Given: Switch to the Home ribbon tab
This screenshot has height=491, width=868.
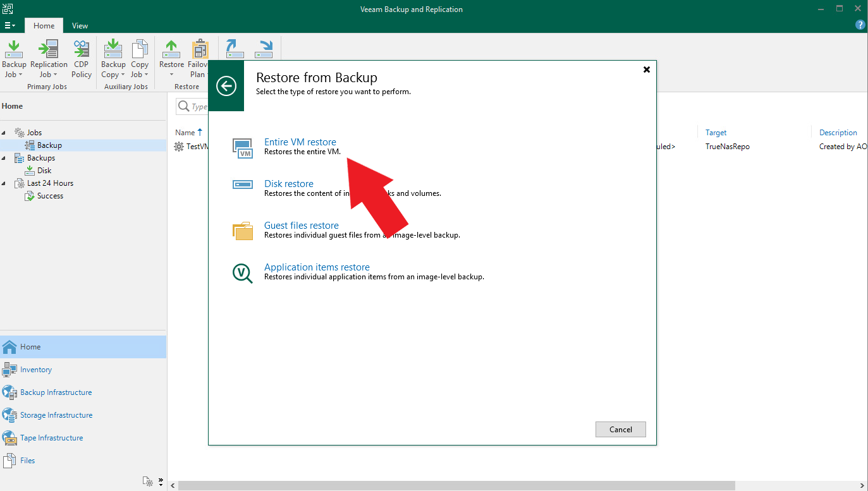Looking at the screenshot, I should tap(44, 26).
